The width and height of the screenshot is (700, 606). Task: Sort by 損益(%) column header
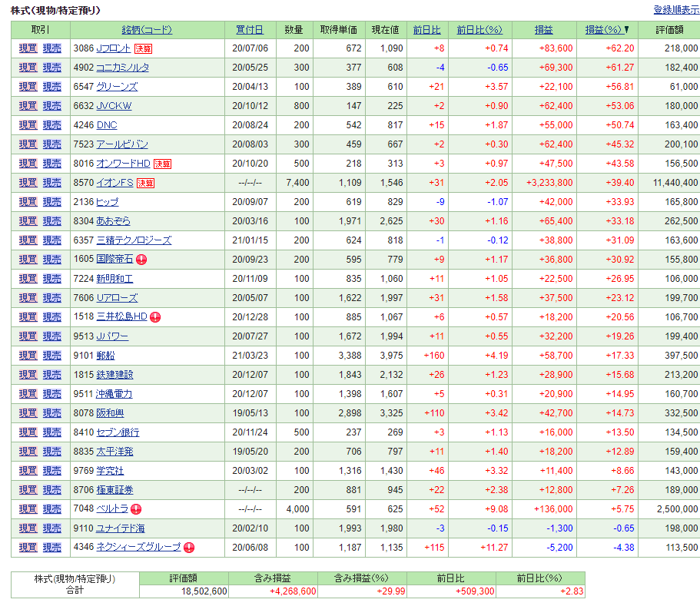point(604,30)
